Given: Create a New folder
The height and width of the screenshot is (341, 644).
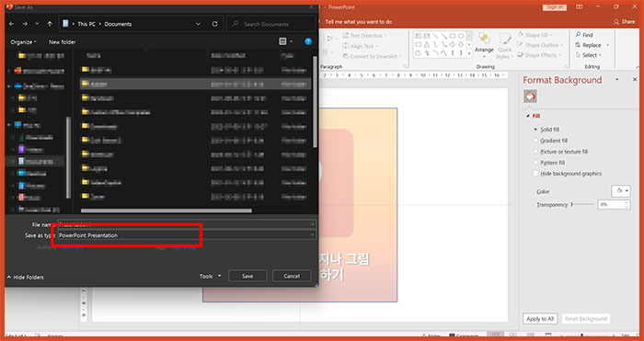Looking at the screenshot, I should [x=62, y=42].
